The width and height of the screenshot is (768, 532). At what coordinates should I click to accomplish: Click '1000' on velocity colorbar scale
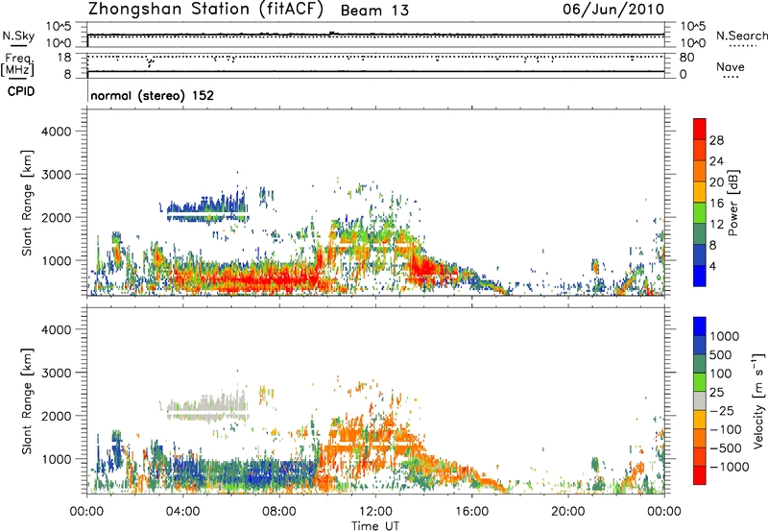(724, 336)
